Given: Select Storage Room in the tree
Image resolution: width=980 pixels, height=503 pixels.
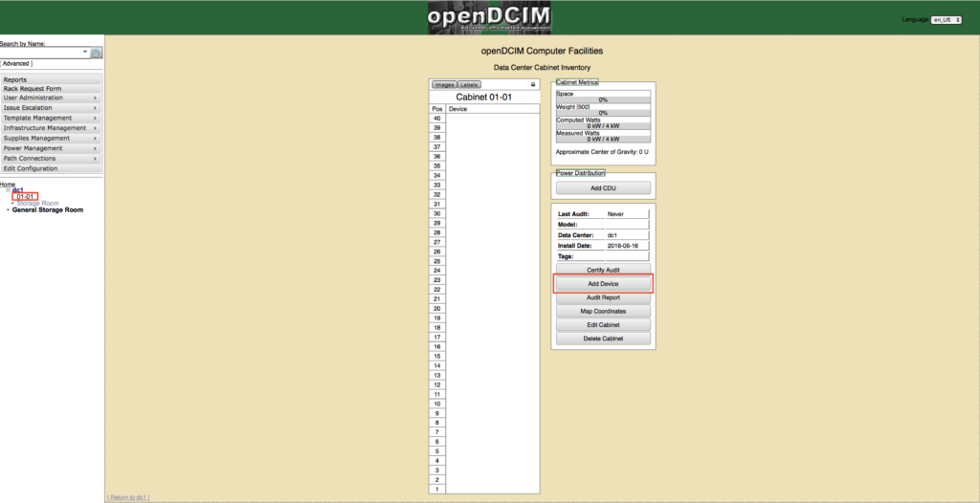Looking at the screenshot, I should (x=37, y=203).
